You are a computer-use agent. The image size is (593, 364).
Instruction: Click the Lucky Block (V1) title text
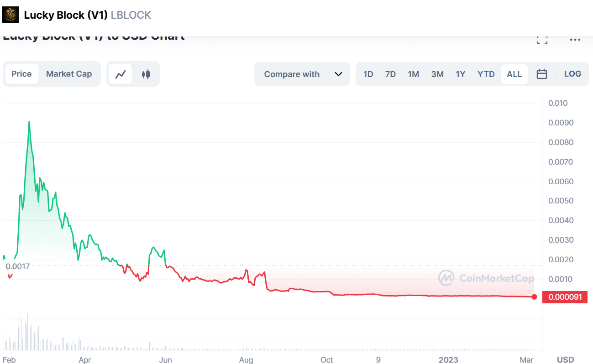click(x=66, y=15)
